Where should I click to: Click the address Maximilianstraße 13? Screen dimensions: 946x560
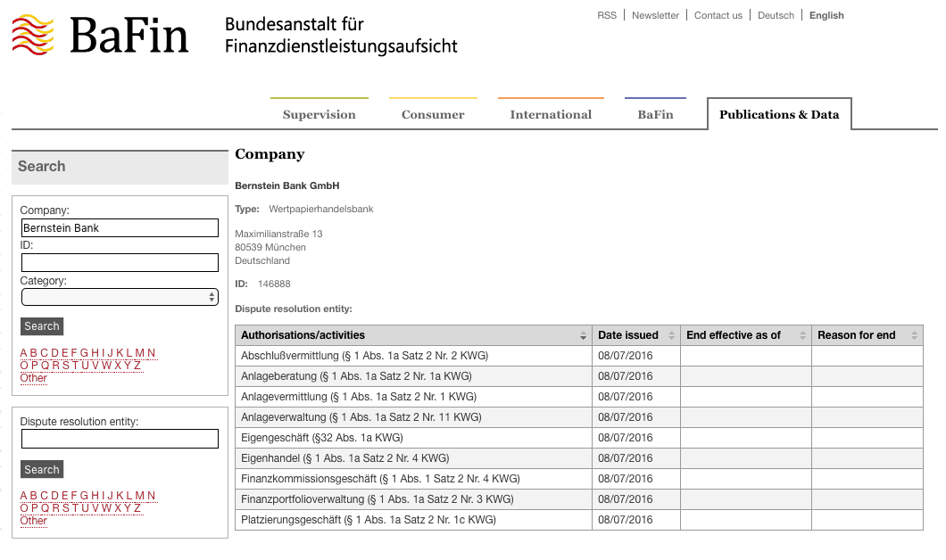click(278, 234)
